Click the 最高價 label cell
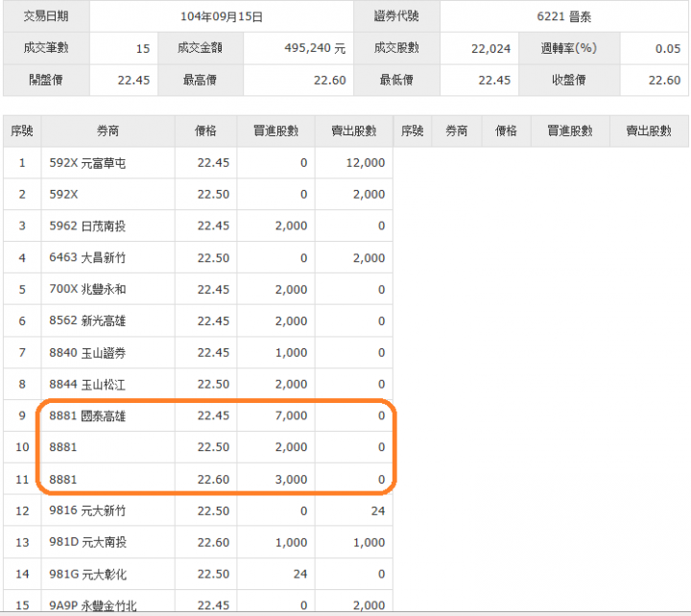 click(x=200, y=80)
